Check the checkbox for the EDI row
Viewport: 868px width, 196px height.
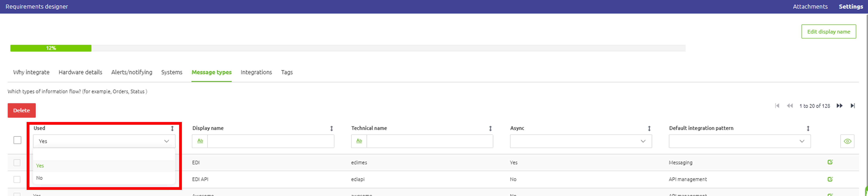pos(17,163)
